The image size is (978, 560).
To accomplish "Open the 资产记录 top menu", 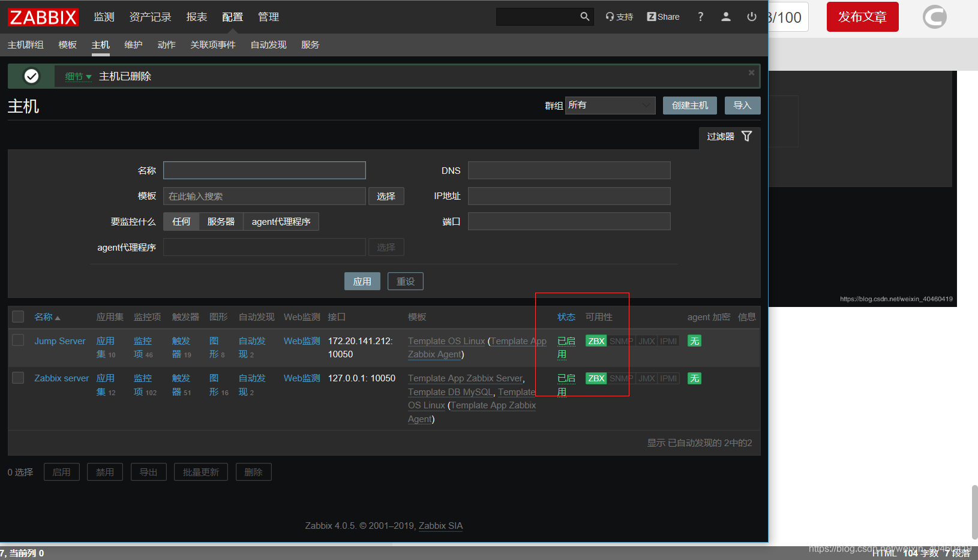I will tap(150, 17).
